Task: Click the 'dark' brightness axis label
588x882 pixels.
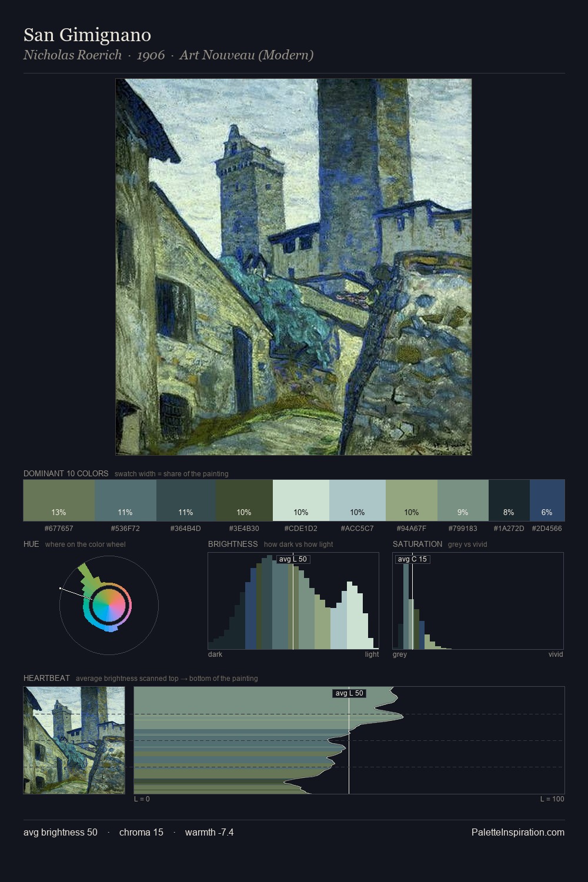Action: [x=215, y=654]
